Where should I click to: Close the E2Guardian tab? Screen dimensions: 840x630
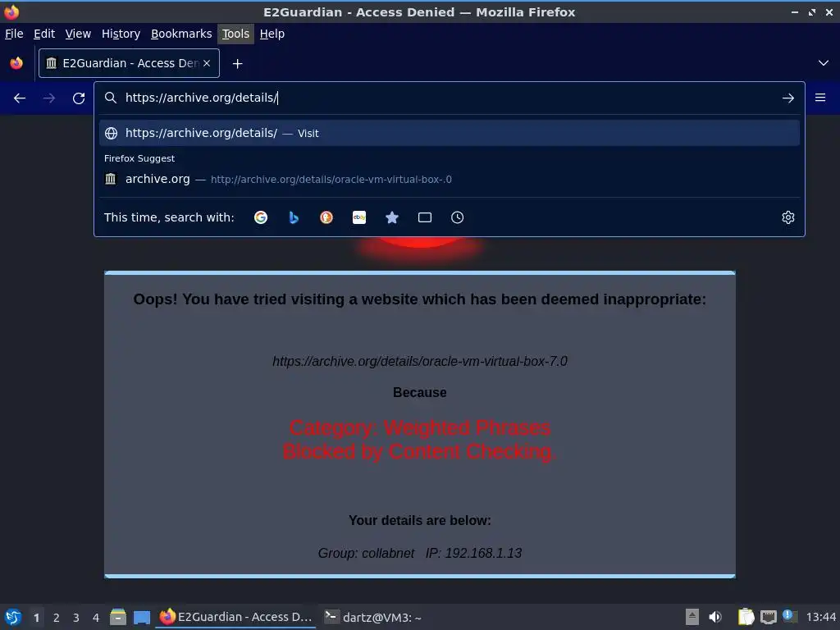point(207,63)
